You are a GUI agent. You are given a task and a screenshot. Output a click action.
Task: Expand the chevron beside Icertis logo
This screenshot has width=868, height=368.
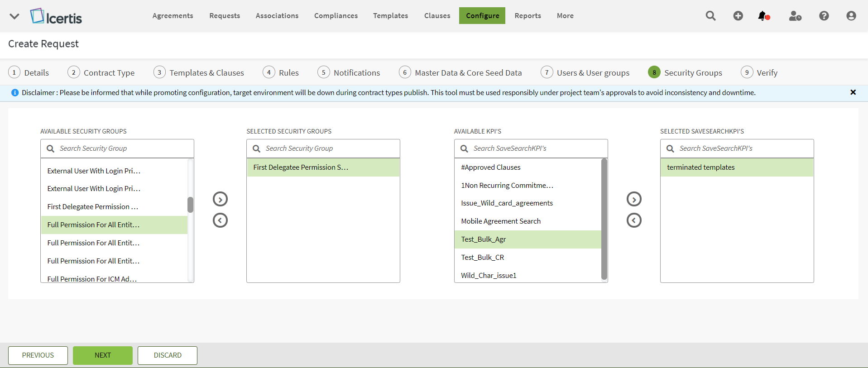[14, 16]
